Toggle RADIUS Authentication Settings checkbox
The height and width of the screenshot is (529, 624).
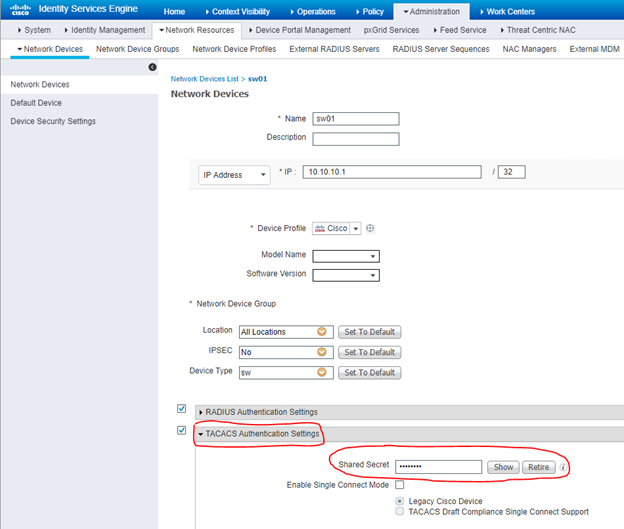click(181, 409)
